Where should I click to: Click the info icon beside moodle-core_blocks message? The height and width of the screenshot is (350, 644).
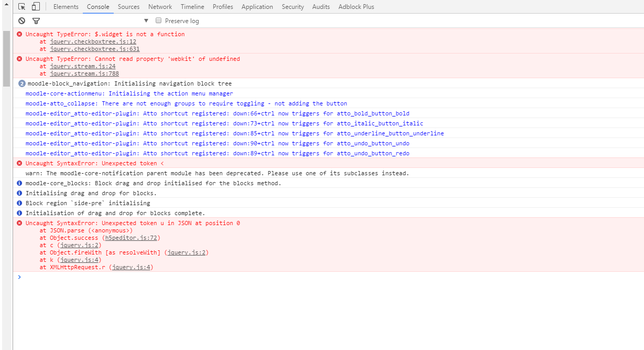(x=20, y=183)
